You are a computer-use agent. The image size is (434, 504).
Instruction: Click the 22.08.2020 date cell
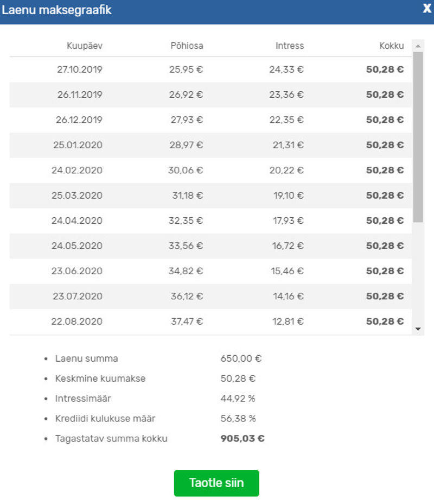pos(76,322)
